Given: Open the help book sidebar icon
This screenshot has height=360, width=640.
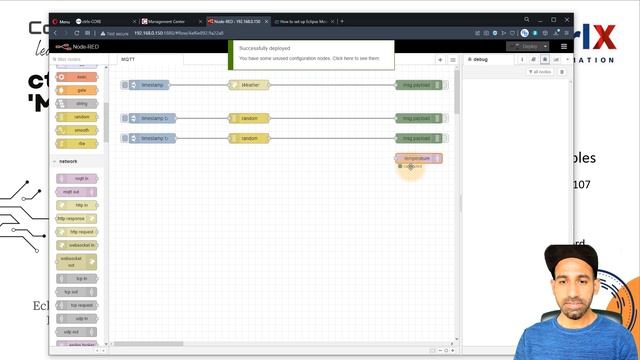Looking at the screenshot, I should tap(533, 60).
